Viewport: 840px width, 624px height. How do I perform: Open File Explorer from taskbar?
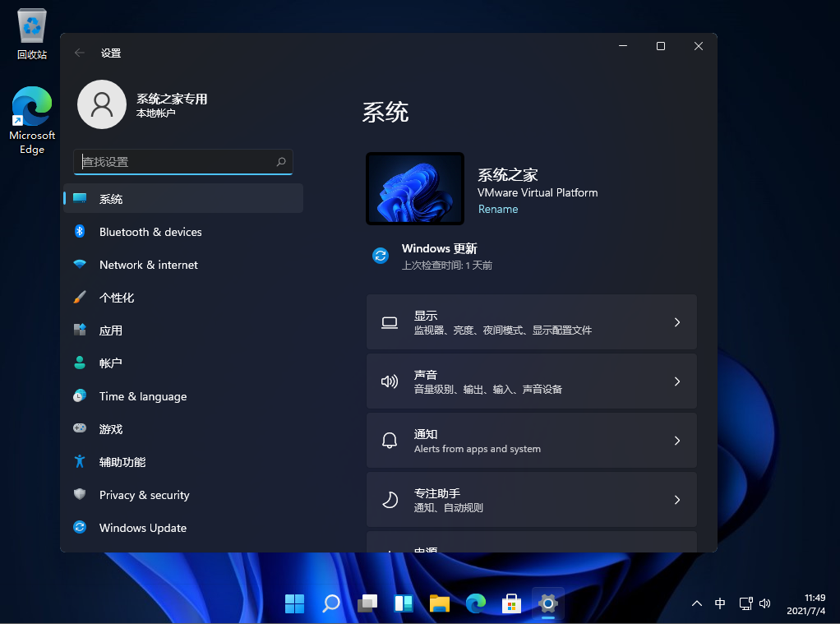pos(440,603)
